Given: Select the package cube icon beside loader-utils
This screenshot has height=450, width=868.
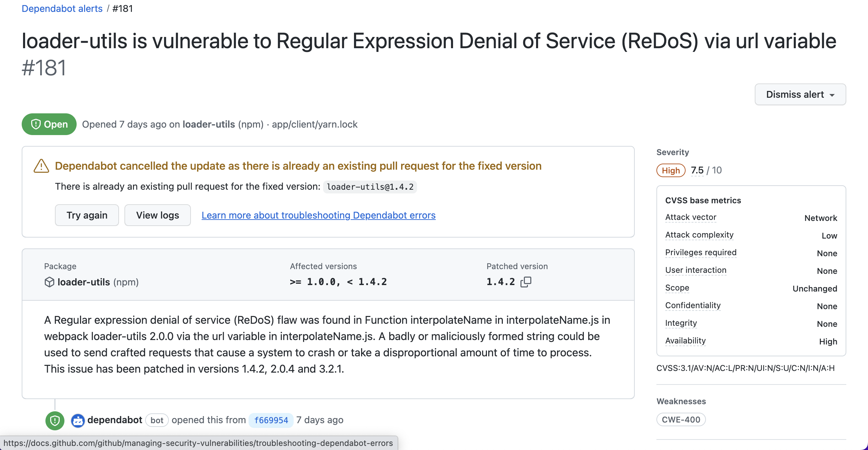Looking at the screenshot, I should [50, 282].
